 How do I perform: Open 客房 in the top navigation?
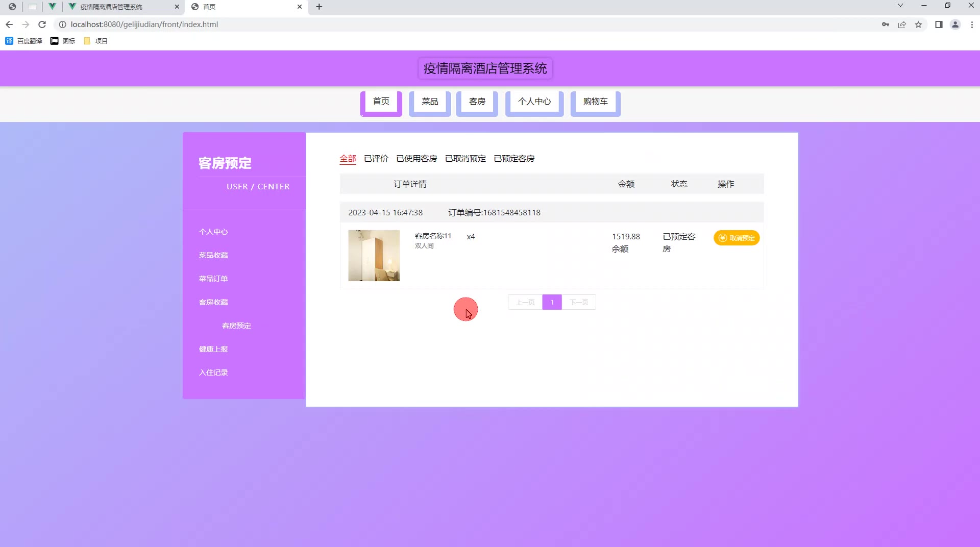477,102
